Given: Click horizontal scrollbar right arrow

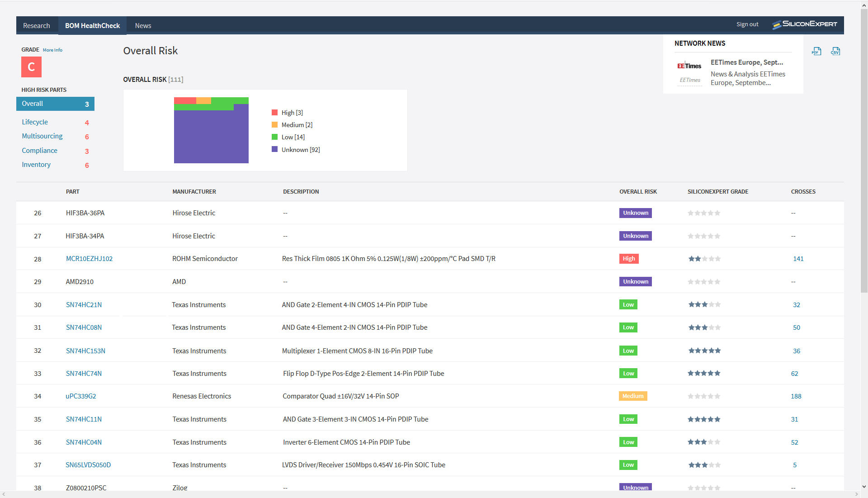Looking at the screenshot, I should click(856, 494).
